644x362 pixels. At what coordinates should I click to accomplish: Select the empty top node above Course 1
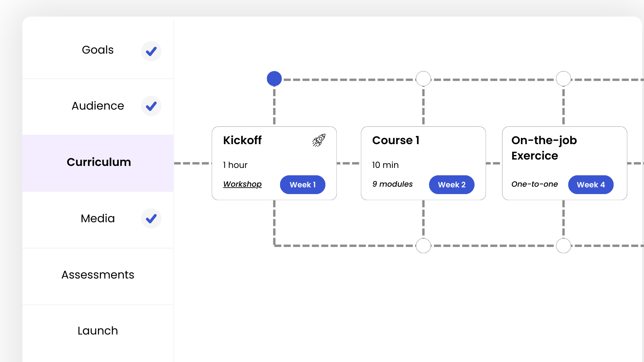[x=423, y=78]
